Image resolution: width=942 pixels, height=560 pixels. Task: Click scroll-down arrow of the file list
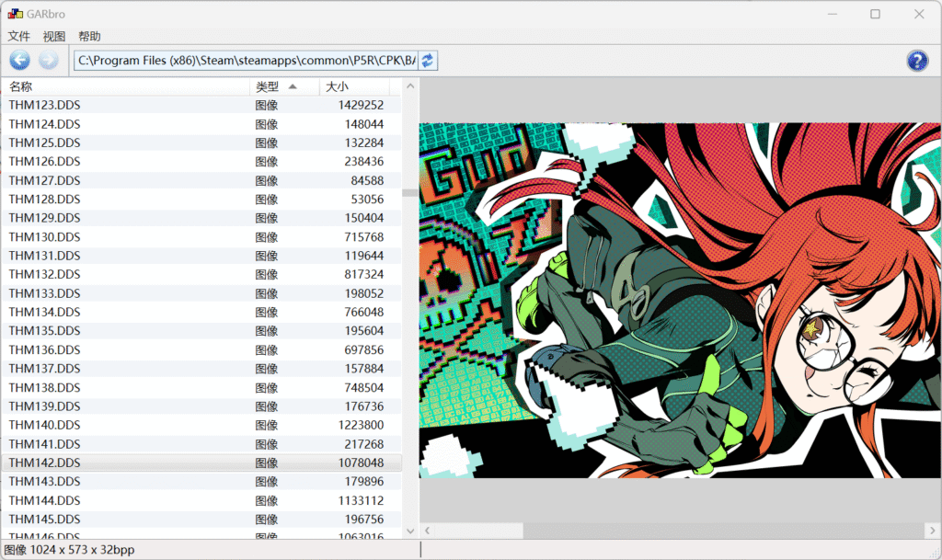(410, 531)
